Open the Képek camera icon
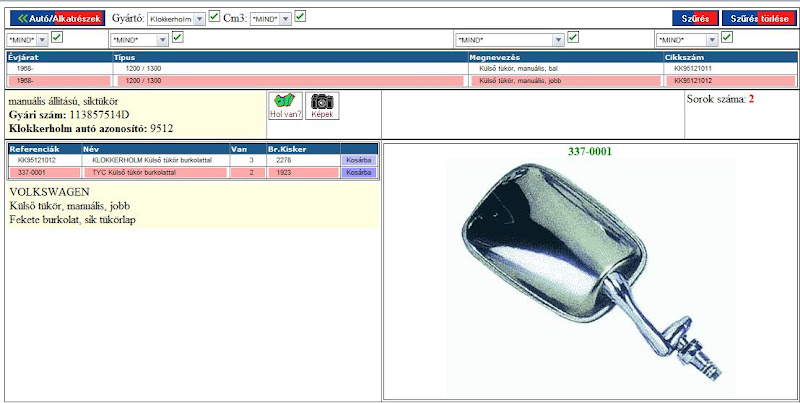 pyautogui.click(x=322, y=106)
